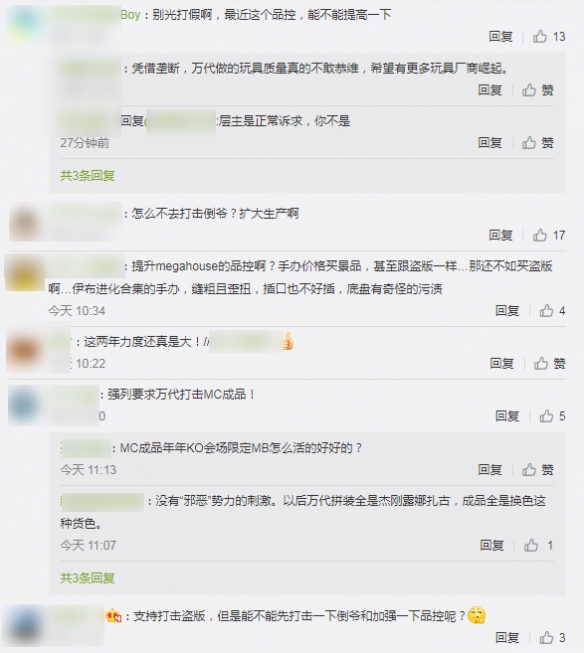Image resolution: width=584 pixels, height=653 pixels.
Task: Reply to the 没有邪恶势力的刺激 sub-comment
Action: coord(492,545)
